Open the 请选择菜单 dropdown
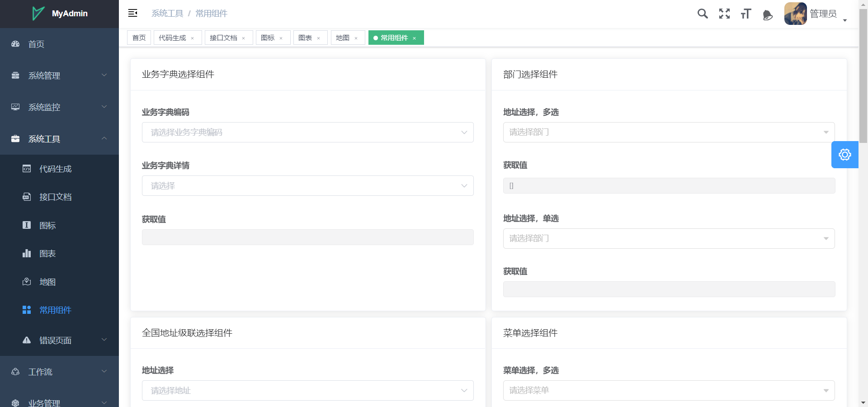Viewport: 868px width, 407px height. click(x=669, y=390)
